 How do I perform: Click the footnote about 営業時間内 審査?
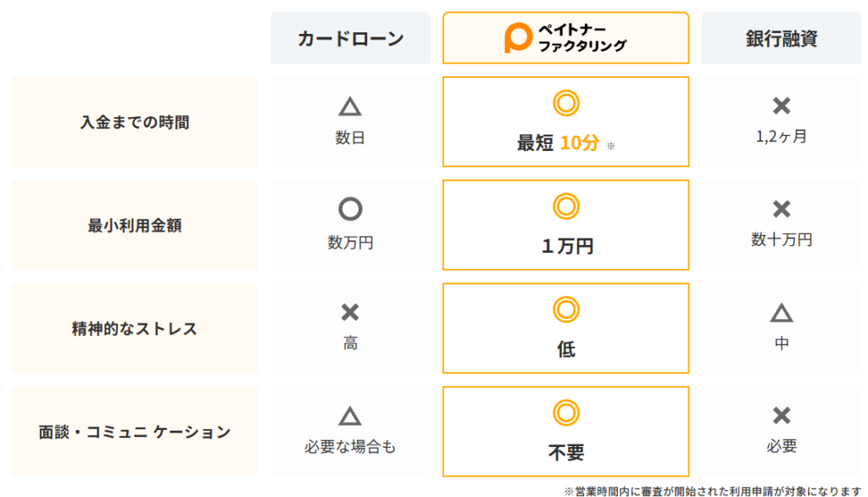point(713,491)
